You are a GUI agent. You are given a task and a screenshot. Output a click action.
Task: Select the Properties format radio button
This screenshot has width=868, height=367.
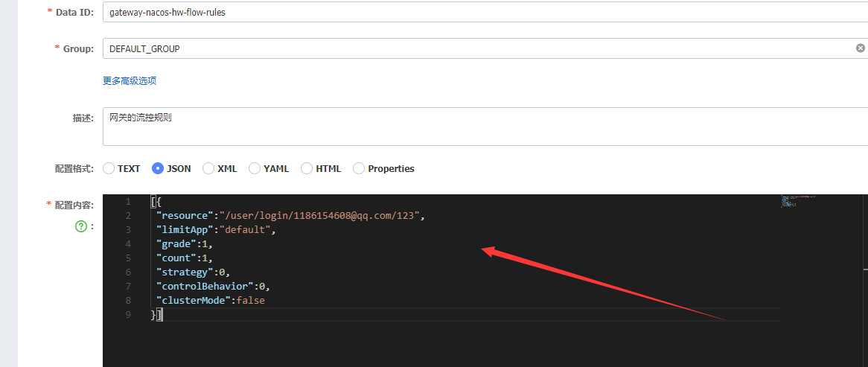coord(359,168)
